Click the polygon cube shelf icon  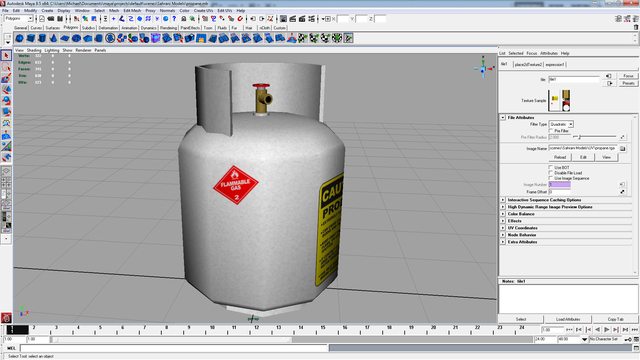pyautogui.click(x=31, y=38)
